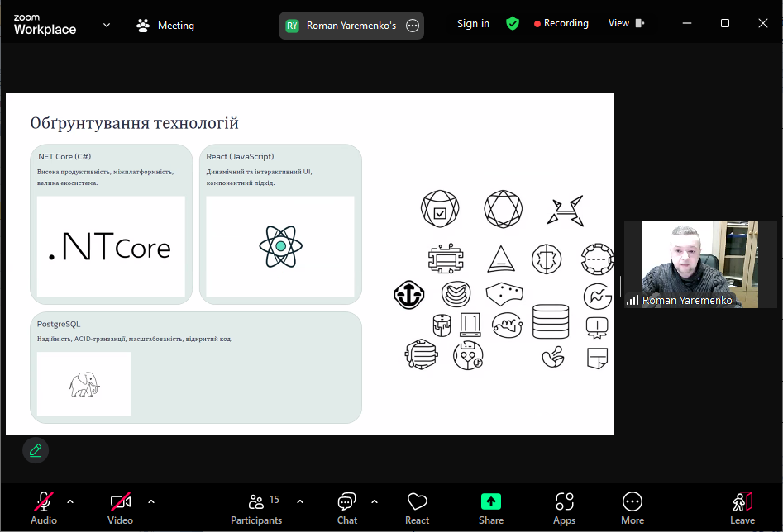Open the Apps panel
The image size is (783, 532).
pos(565,507)
